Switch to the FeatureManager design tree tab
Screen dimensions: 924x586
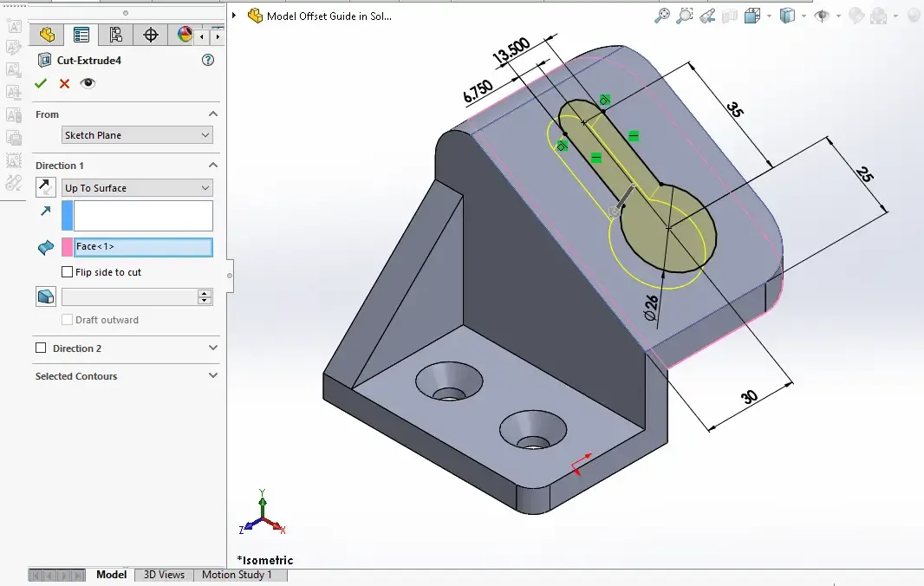click(47, 35)
